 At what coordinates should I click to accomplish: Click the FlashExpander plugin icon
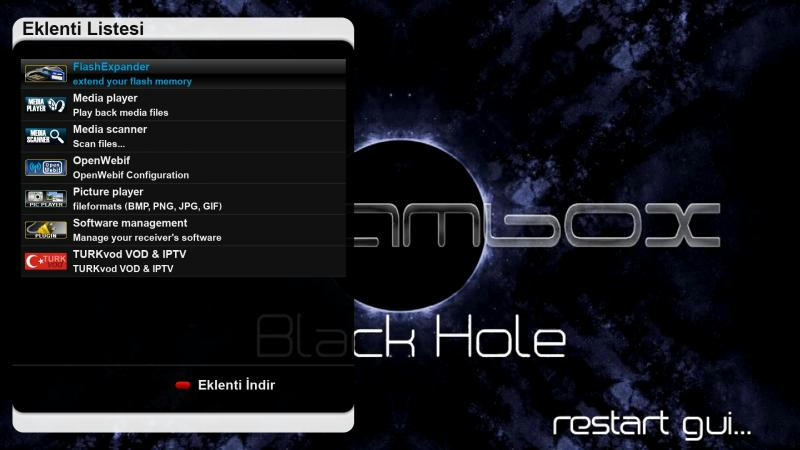coord(46,74)
